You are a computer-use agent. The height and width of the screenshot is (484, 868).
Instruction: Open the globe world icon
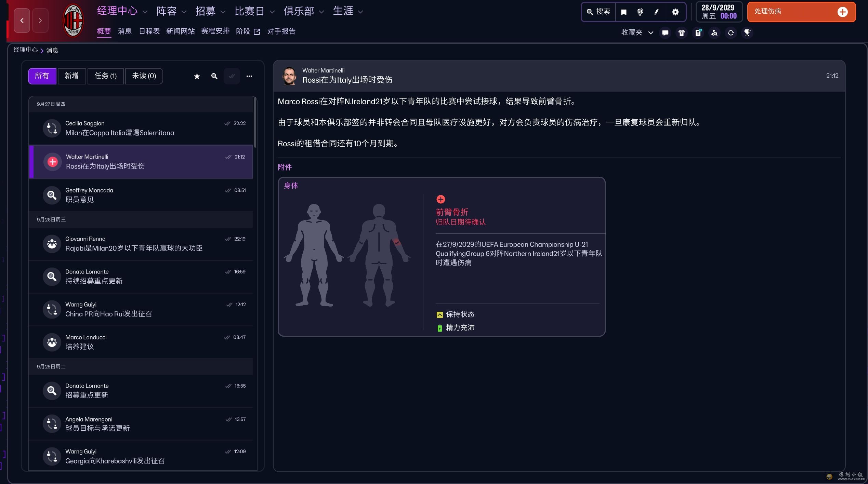coord(640,12)
